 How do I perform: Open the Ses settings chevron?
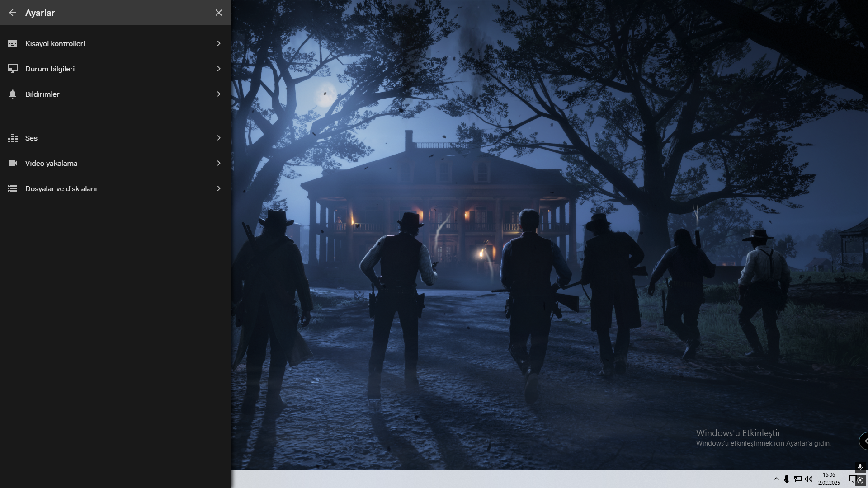219,138
